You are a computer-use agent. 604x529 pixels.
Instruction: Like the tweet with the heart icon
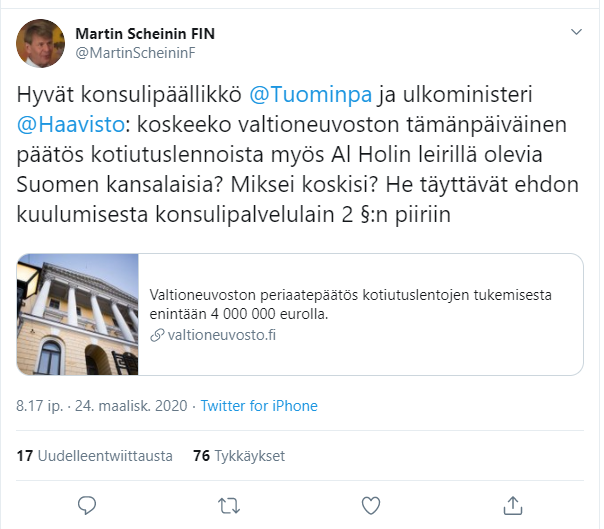pos(371,503)
